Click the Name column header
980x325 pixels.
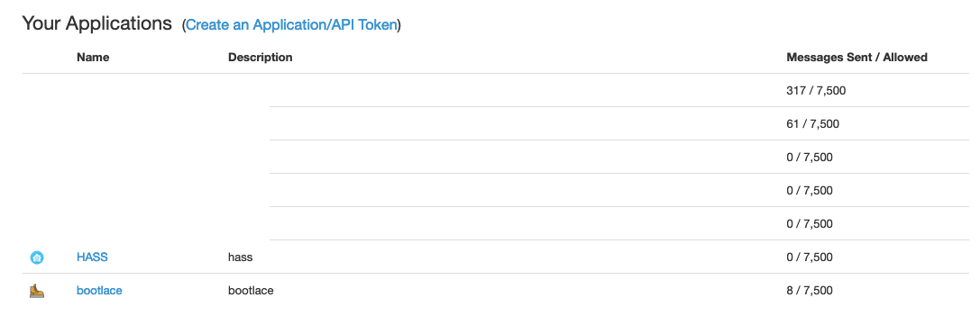pos(93,58)
